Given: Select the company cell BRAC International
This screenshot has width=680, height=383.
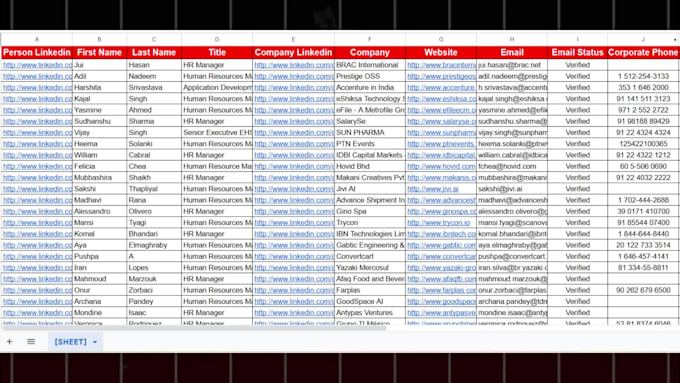Looking at the screenshot, I should pyautogui.click(x=369, y=65).
